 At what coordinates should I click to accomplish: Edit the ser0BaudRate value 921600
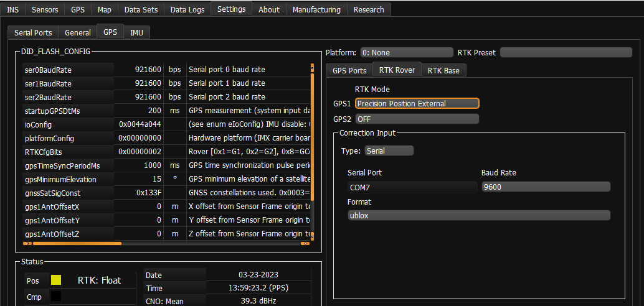click(138, 70)
